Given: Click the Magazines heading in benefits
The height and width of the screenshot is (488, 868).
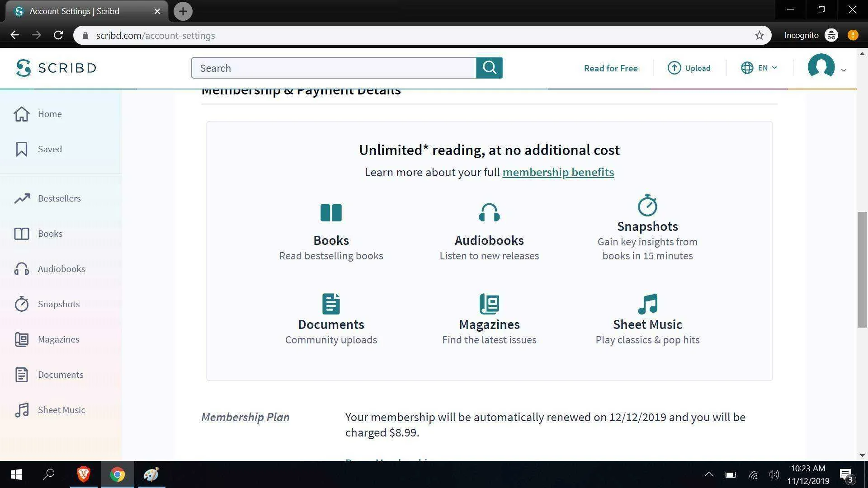Looking at the screenshot, I should pos(489,324).
